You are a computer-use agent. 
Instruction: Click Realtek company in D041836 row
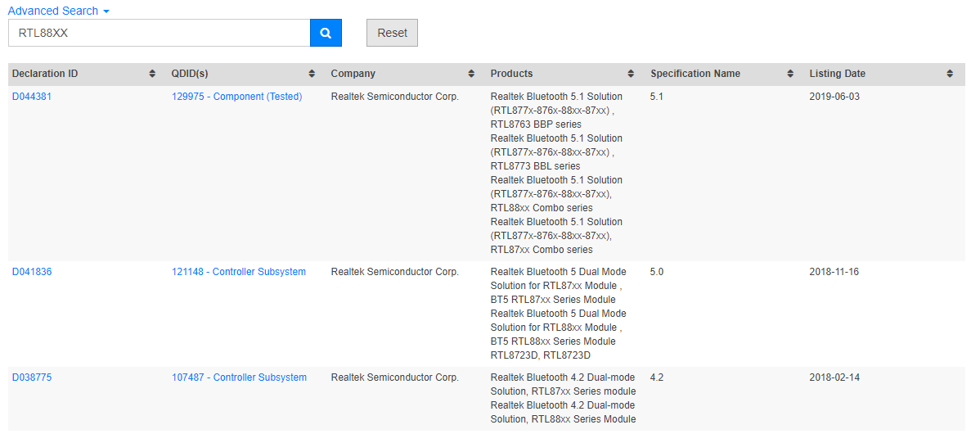coord(395,271)
